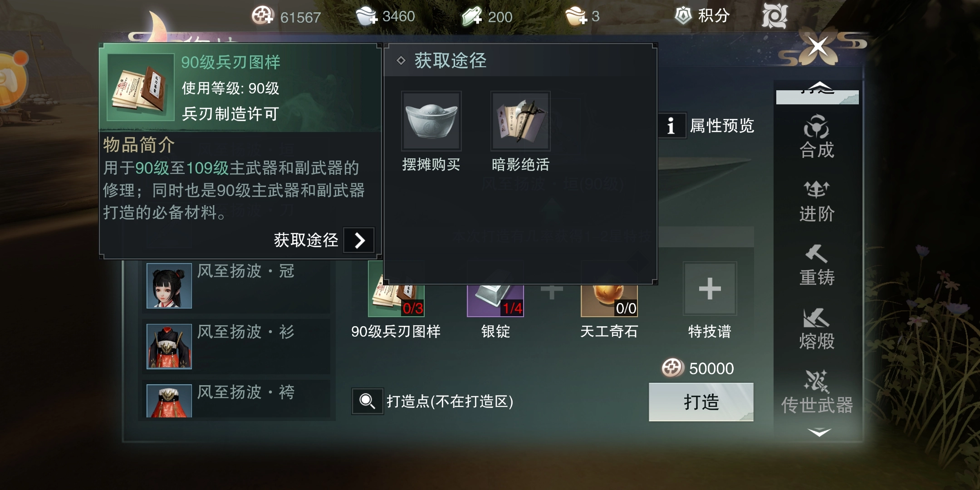Screen dimensions: 980x490
Task: Add a 特技谱 via the plus slot
Action: pos(710,289)
